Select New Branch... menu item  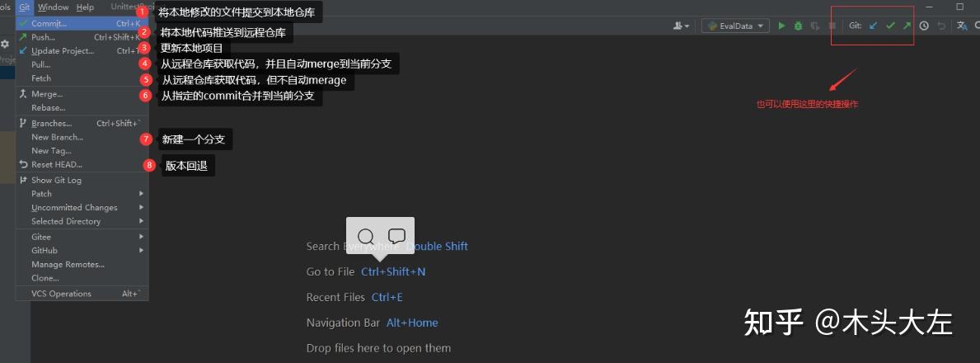[x=82, y=137]
